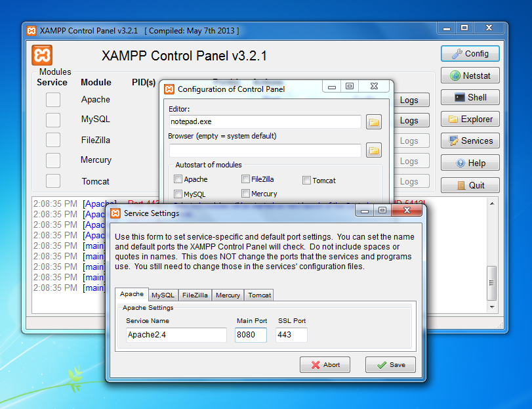Click the Apache module label
Viewport: 532px width, 409px height.
pos(96,99)
